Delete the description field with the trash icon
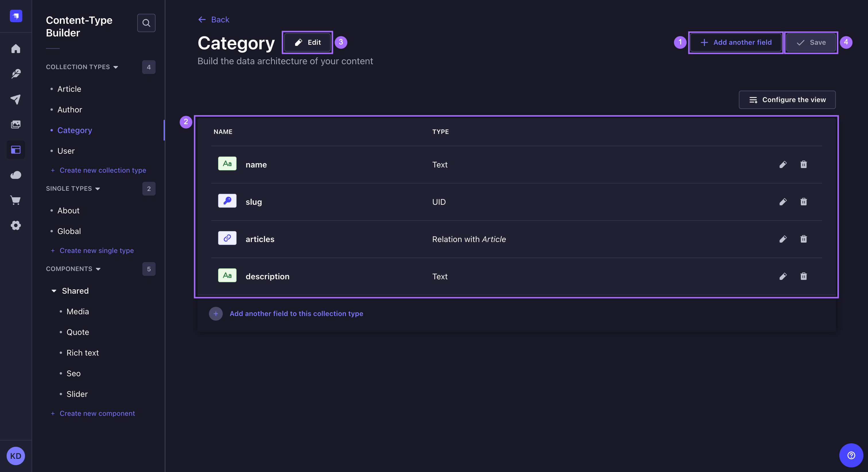This screenshot has width=868, height=472. (804, 276)
